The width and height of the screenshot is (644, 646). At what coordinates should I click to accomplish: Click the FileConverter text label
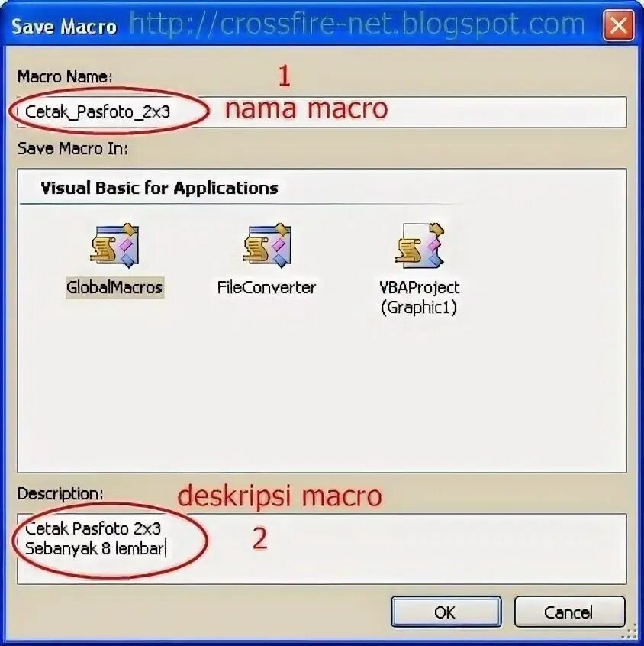[266, 288]
